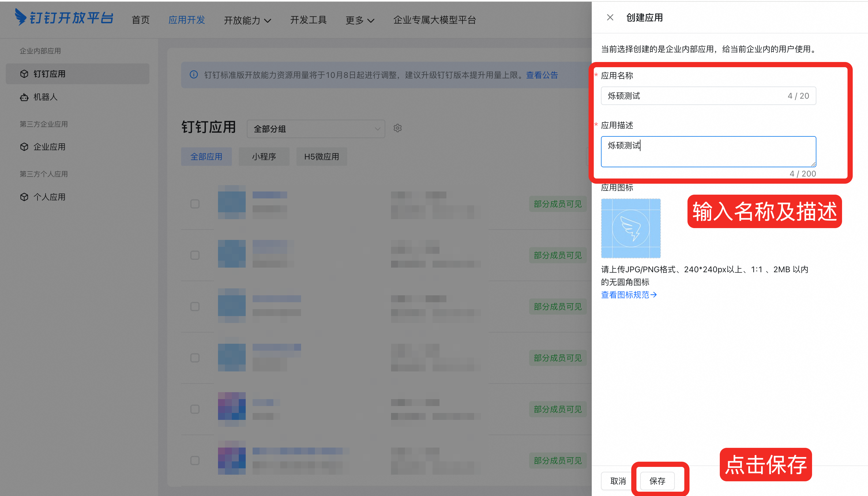
Task: Open the group settings gear icon
Action: [398, 128]
